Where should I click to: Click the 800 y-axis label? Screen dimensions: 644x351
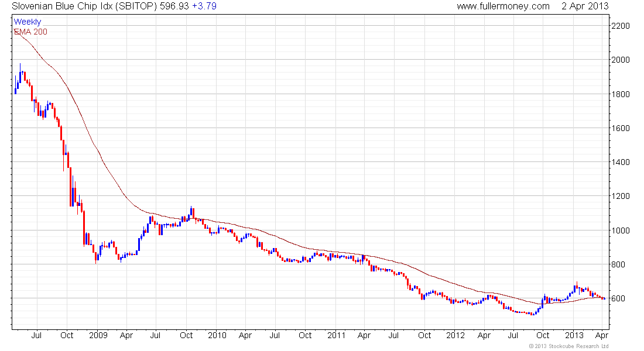pyautogui.click(x=618, y=264)
